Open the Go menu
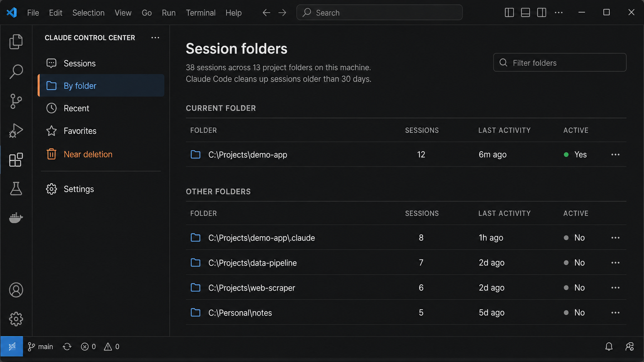Viewport: 644px width, 362px height. 146,13
